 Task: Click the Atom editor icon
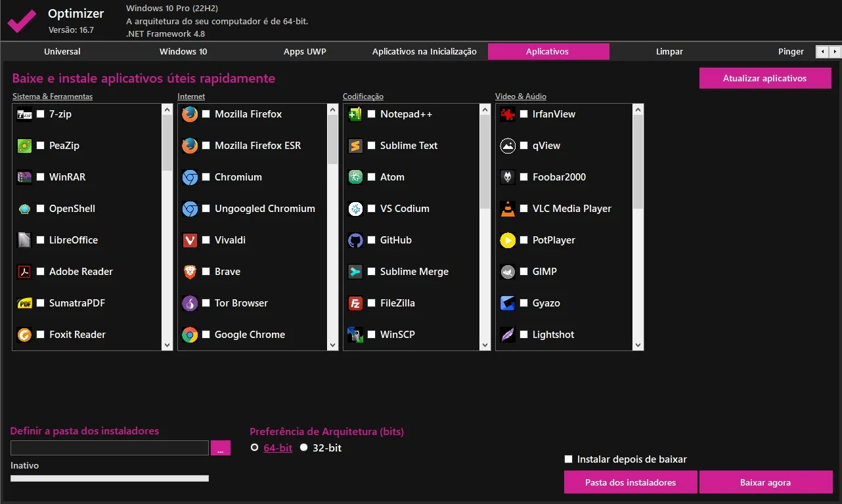(x=355, y=177)
